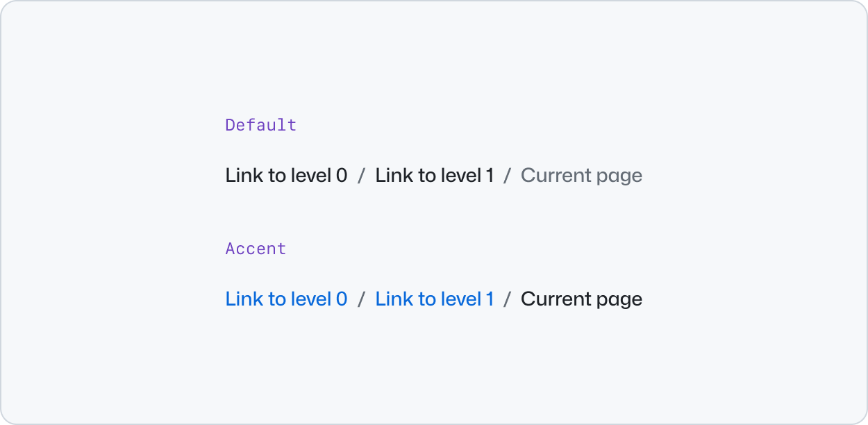868x425 pixels.
Task: Click 'Link to level 1' in Accent breadcrumb
Action: point(435,299)
